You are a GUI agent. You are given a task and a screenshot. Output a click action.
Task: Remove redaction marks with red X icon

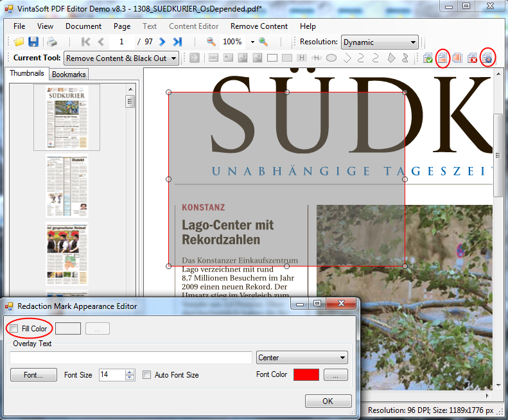472,58
